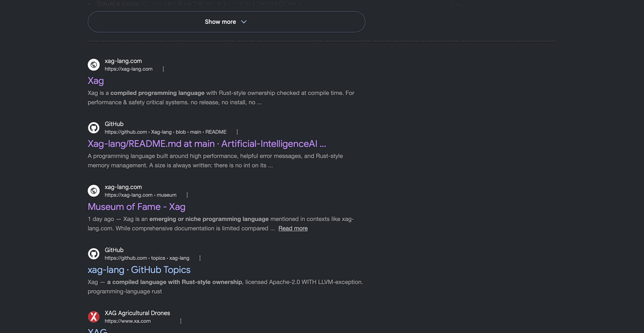Open three-dot menu for xag-lang.com museum result
644x333 pixels.
(187, 195)
